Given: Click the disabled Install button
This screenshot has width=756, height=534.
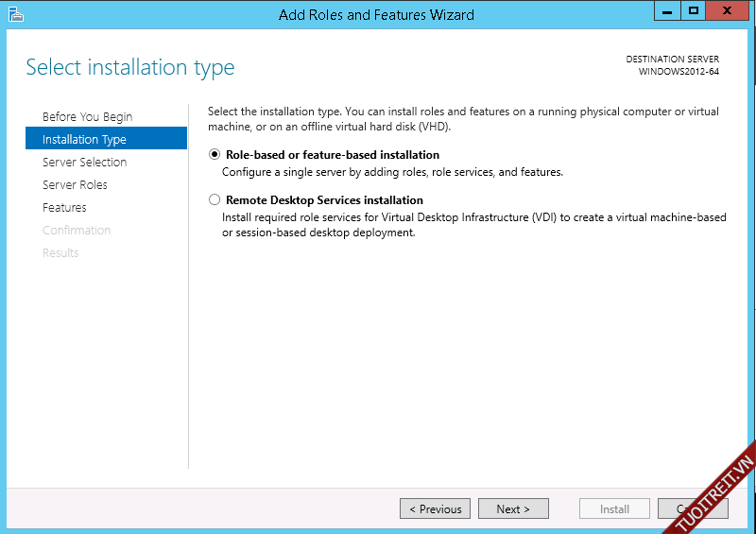Looking at the screenshot, I should tap(614, 508).
